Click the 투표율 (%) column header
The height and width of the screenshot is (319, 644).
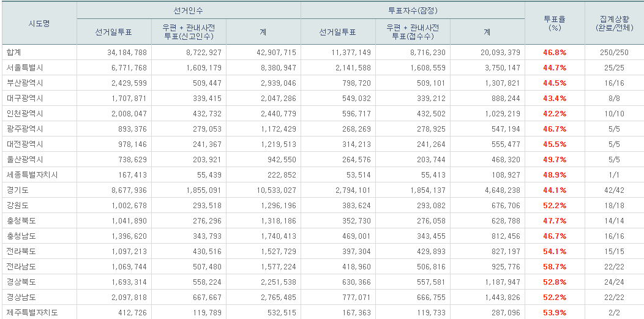pyautogui.click(x=555, y=23)
